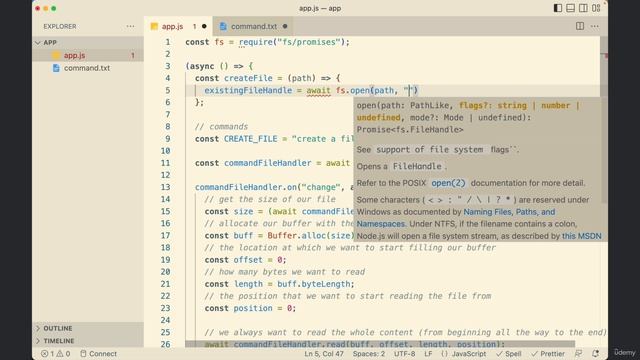
Task: Click 'existingFileHandle' on line 5
Action: (x=248, y=90)
